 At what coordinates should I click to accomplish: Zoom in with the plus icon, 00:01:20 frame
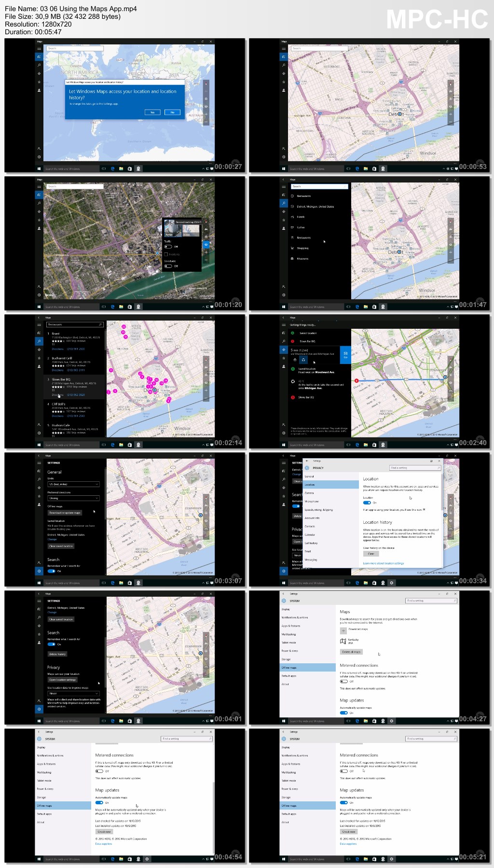coord(206,252)
